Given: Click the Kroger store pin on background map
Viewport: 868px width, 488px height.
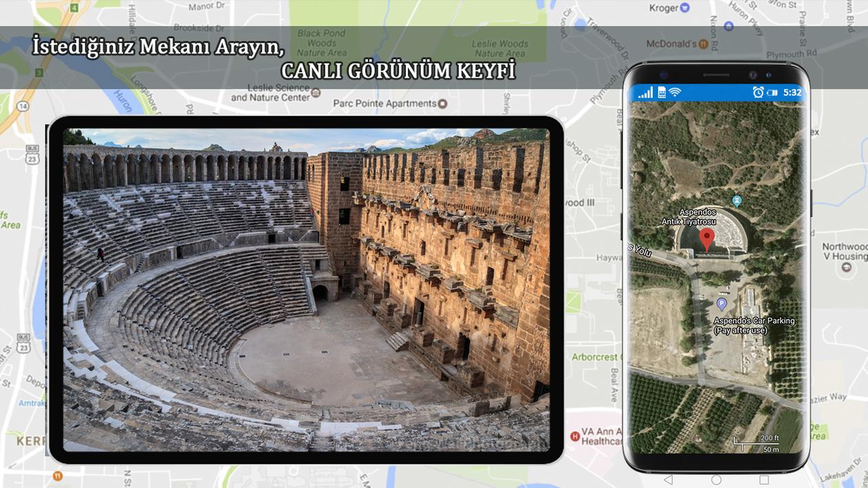Looking at the screenshot, I should (x=684, y=8).
